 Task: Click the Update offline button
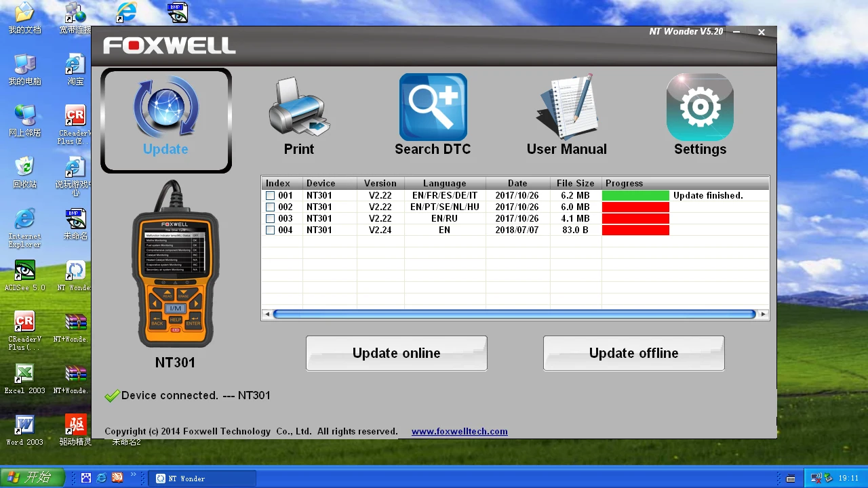(634, 353)
